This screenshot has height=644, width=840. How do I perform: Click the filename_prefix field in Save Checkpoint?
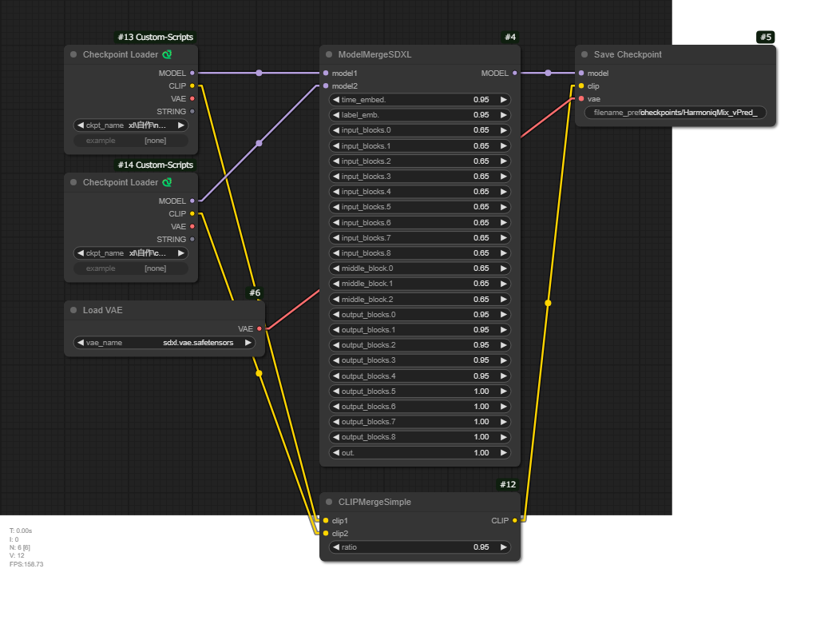pos(675,113)
